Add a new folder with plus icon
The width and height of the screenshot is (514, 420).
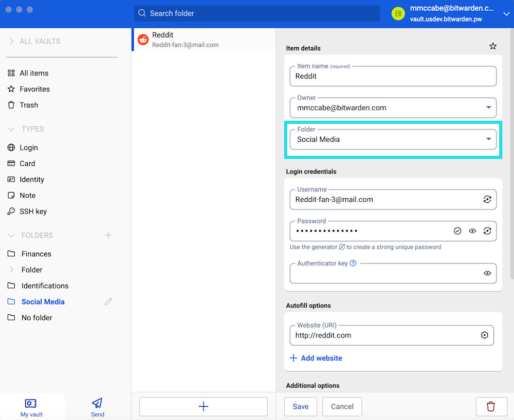click(108, 235)
